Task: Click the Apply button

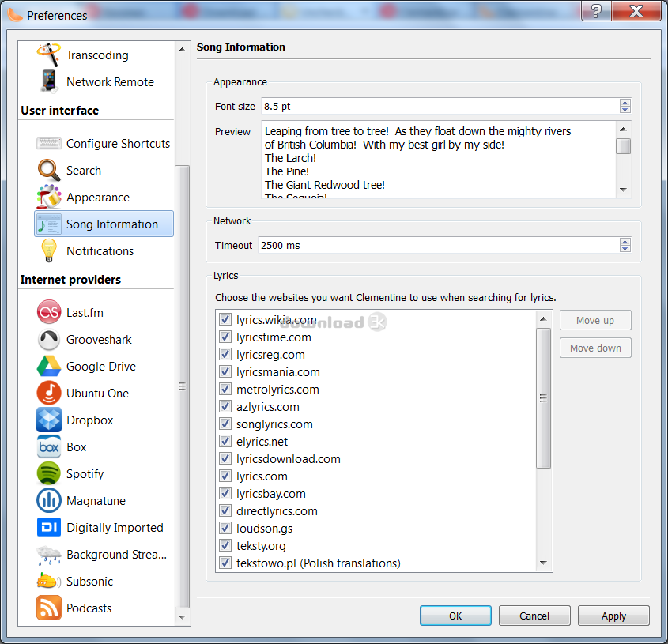Action: [x=613, y=616]
